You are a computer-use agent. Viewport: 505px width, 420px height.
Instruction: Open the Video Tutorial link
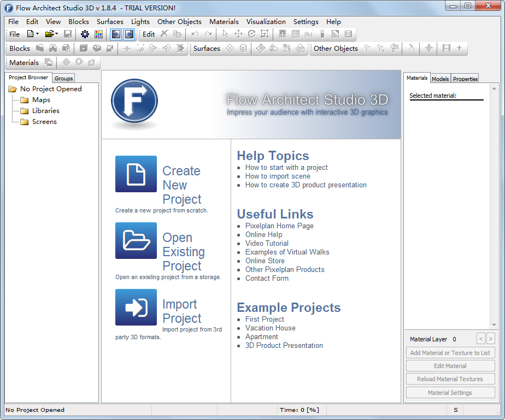coord(267,243)
